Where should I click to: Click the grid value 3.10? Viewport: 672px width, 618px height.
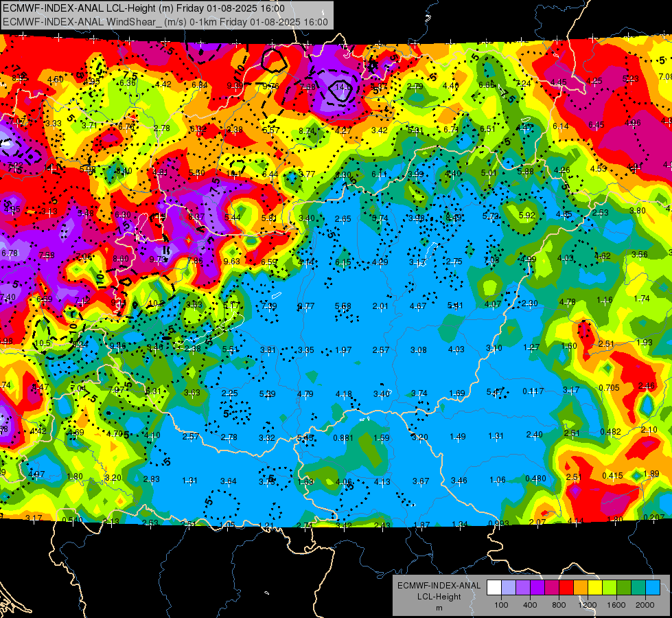[494, 348]
